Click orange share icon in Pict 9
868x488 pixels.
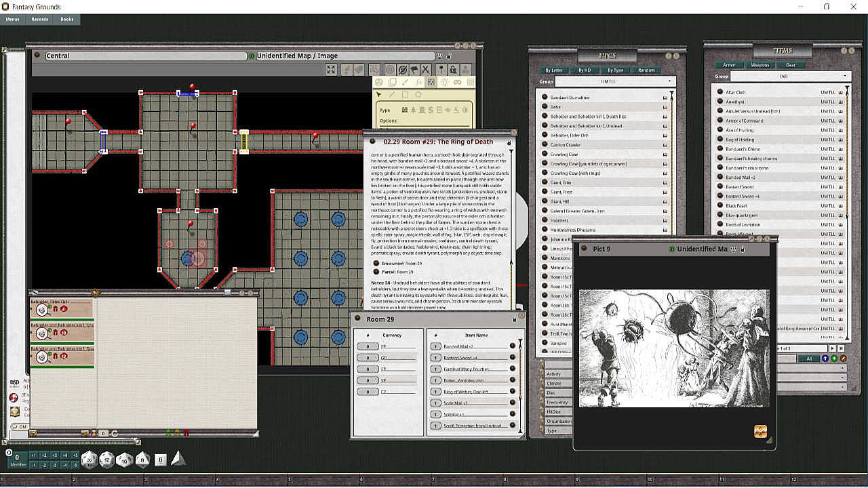760,431
